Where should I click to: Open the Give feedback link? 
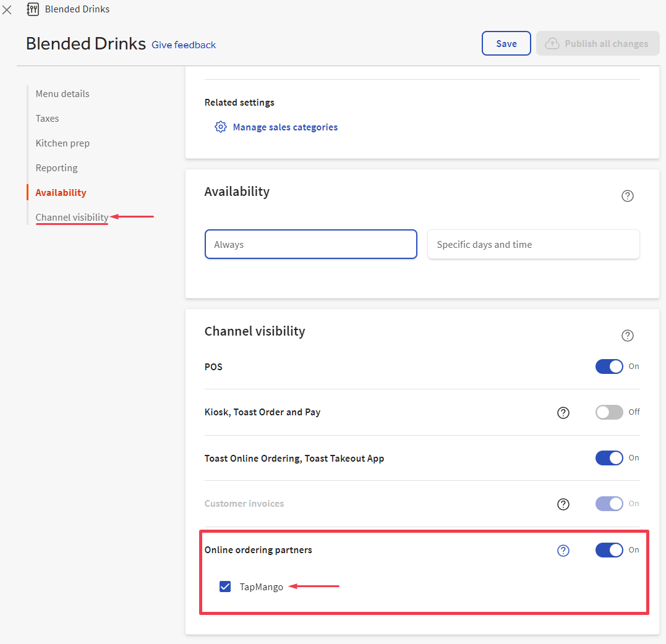[184, 45]
